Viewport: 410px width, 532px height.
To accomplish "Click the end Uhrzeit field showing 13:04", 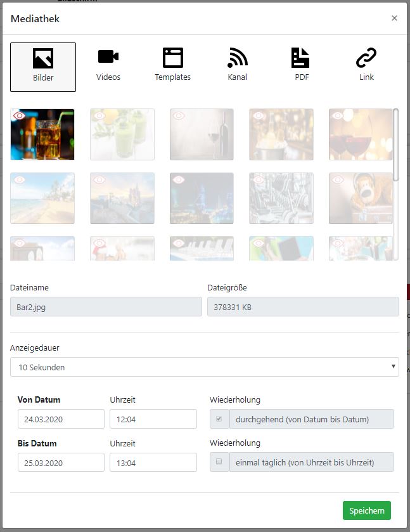I will click(x=153, y=462).
